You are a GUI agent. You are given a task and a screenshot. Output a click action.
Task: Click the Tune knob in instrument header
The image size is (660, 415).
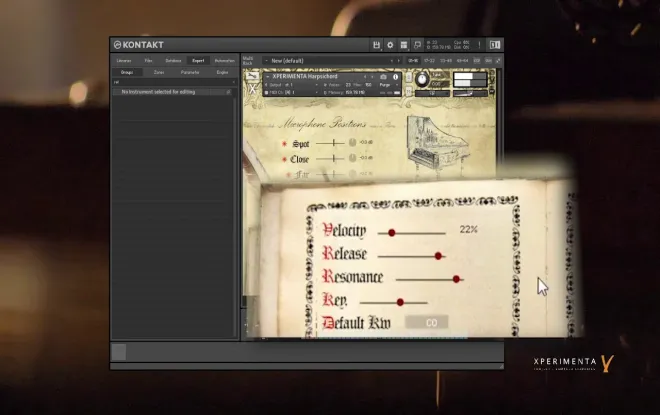(421, 79)
